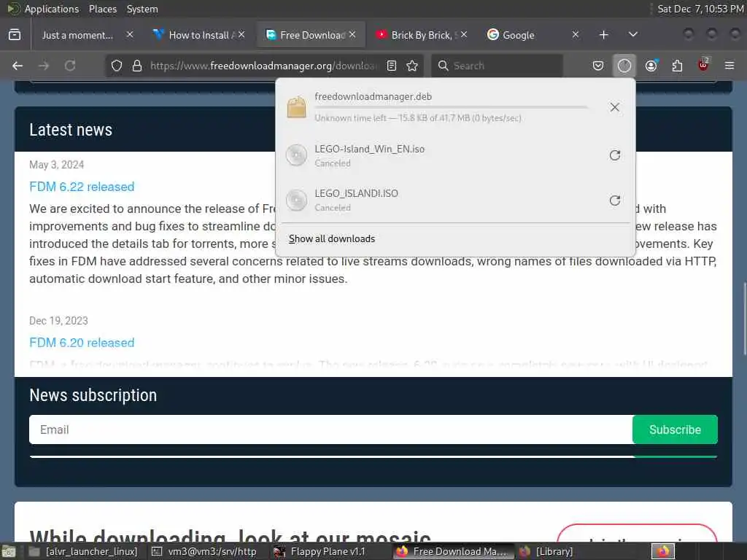747x560 pixels.
Task: Open the System menu
Action: coord(142,9)
